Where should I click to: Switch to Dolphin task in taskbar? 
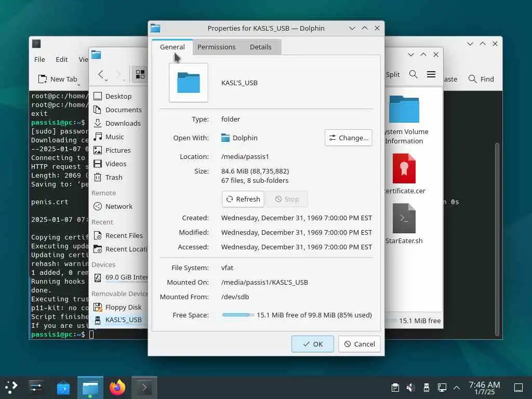90,388
